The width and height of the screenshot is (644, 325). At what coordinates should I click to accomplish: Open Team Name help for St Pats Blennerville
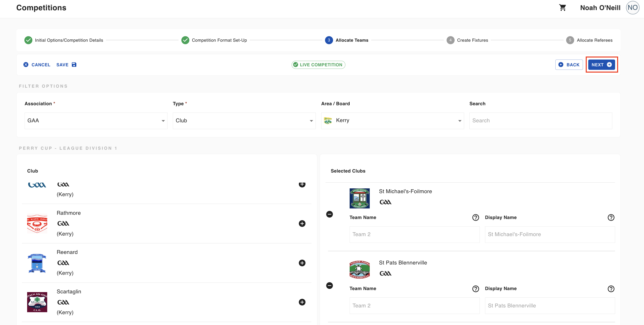476,289
